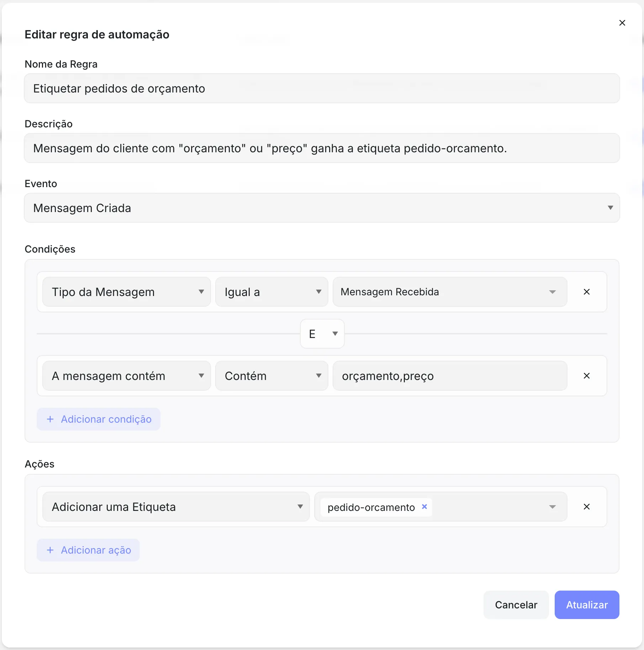The height and width of the screenshot is (650, 644).
Task: Open the Adicionar uma Etiqueta action dropdown
Action: (176, 507)
